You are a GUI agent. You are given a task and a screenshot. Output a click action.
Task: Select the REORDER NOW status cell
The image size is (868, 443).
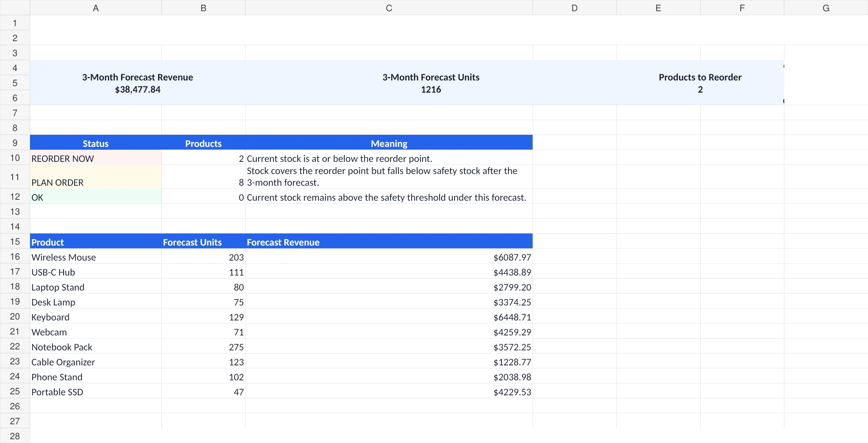95,158
